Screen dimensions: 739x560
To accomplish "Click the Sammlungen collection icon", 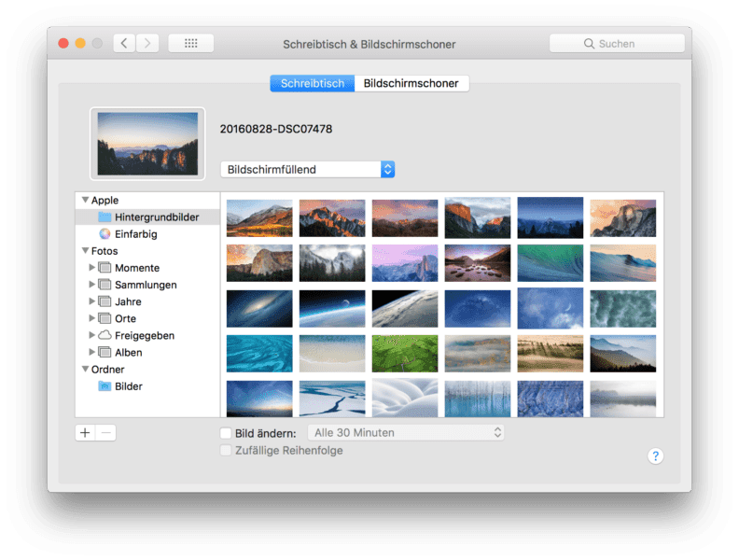I will 105,285.
